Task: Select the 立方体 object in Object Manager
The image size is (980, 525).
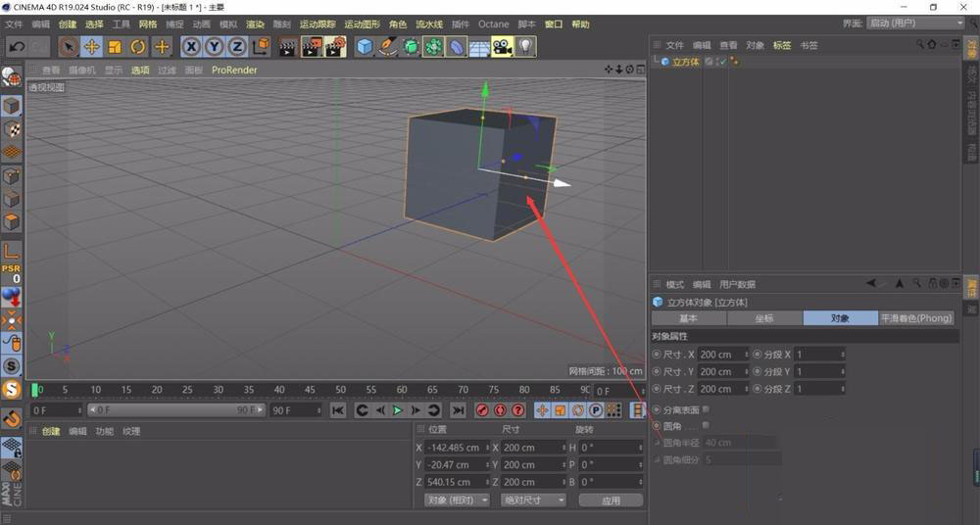Action: (x=686, y=62)
